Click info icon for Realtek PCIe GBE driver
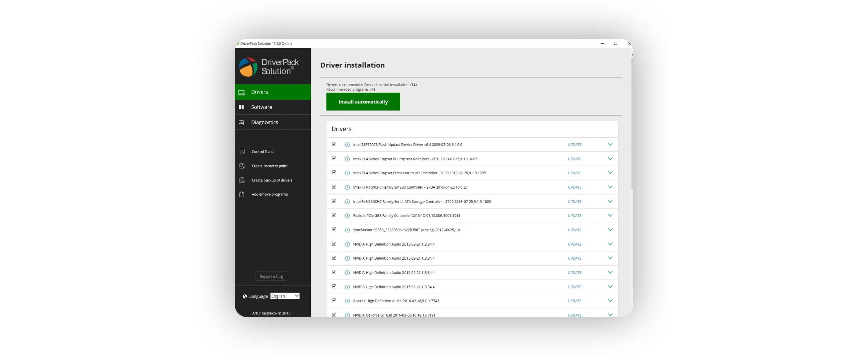The height and width of the screenshot is (356, 868). click(347, 215)
